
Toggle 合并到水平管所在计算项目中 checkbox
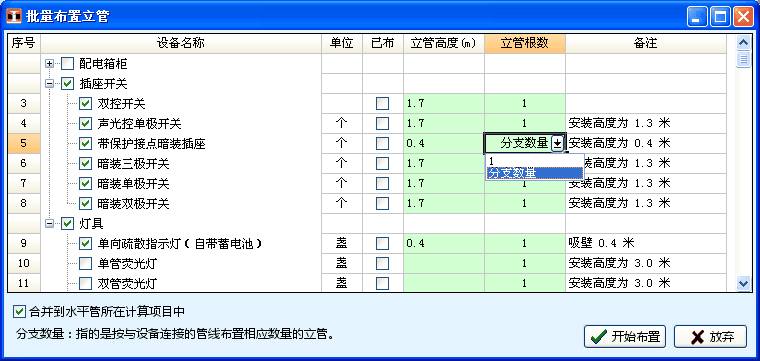coord(19,311)
